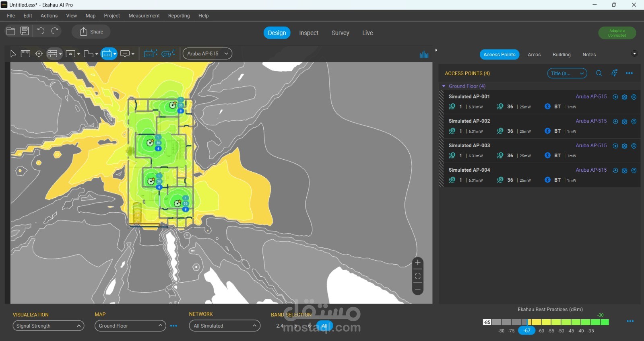644x341 pixels.
Task: Open the spectrum bar chart view
Action: coord(424,54)
